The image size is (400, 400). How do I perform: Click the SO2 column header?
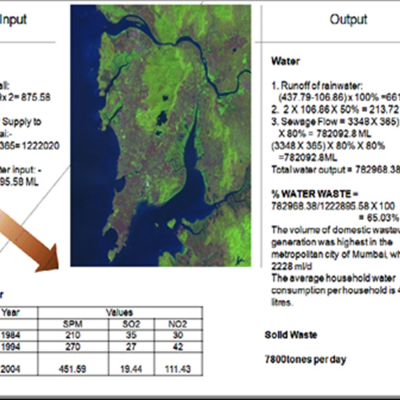(131, 324)
